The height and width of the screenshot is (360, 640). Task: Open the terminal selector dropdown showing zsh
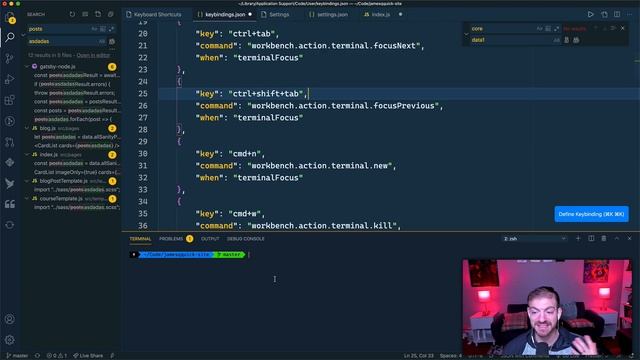[x=535, y=238]
